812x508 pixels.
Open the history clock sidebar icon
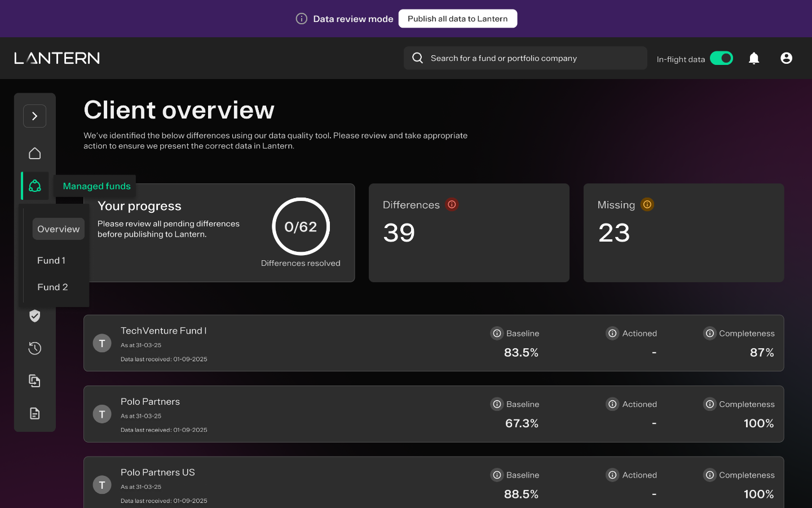click(35, 348)
